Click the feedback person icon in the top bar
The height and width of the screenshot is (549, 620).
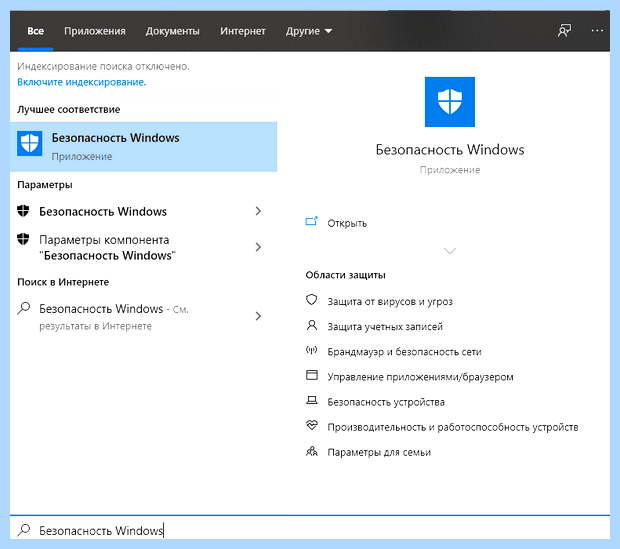[x=564, y=31]
